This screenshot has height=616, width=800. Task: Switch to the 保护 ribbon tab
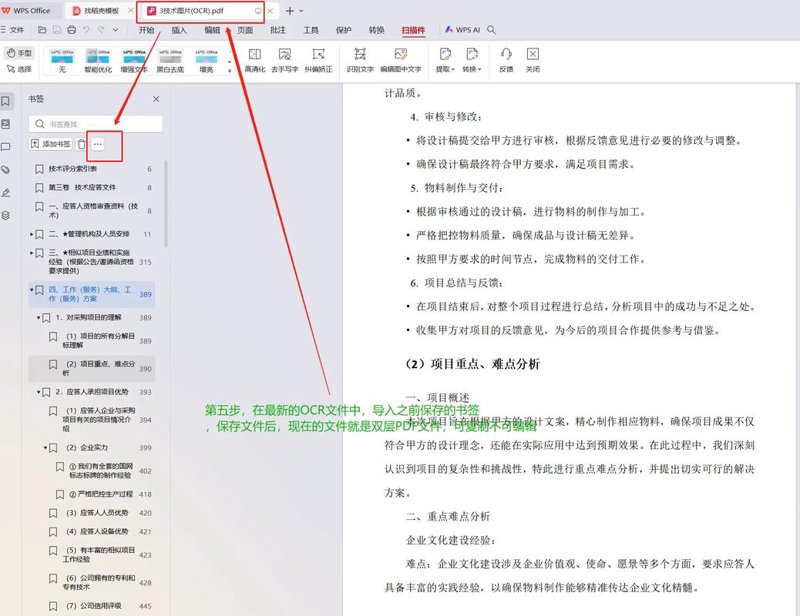point(344,30)
